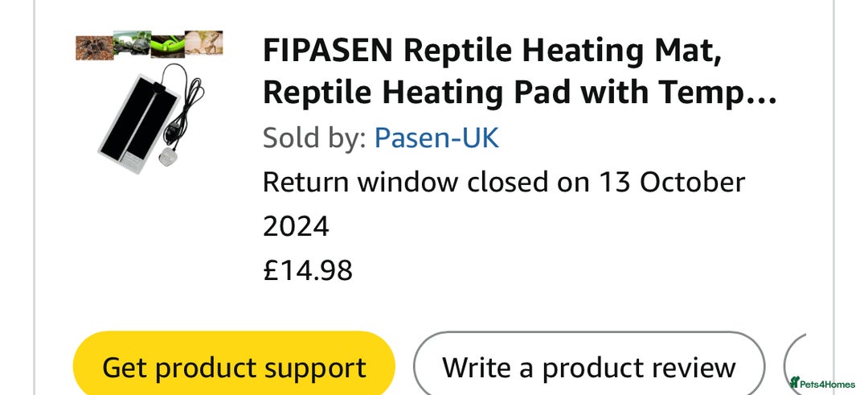Image resolution: width=868 pixels, height=395 pixels.
Task: Click the partially visible button at right edge
Action: pos(795,363)
